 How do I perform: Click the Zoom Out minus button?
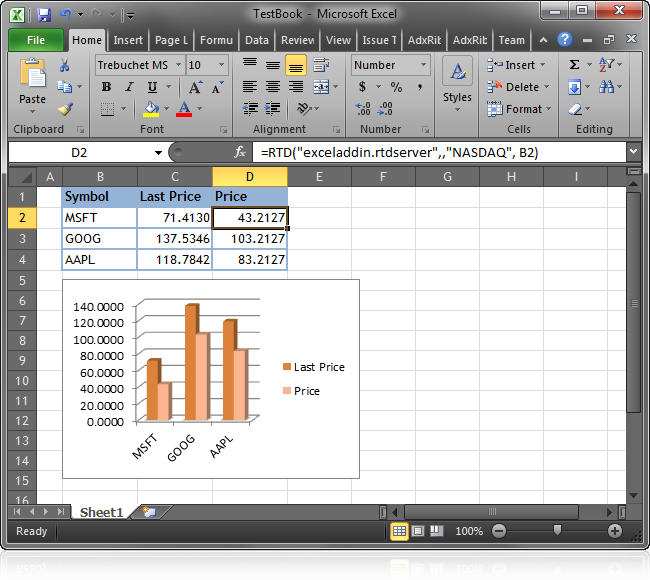point(499,531)
